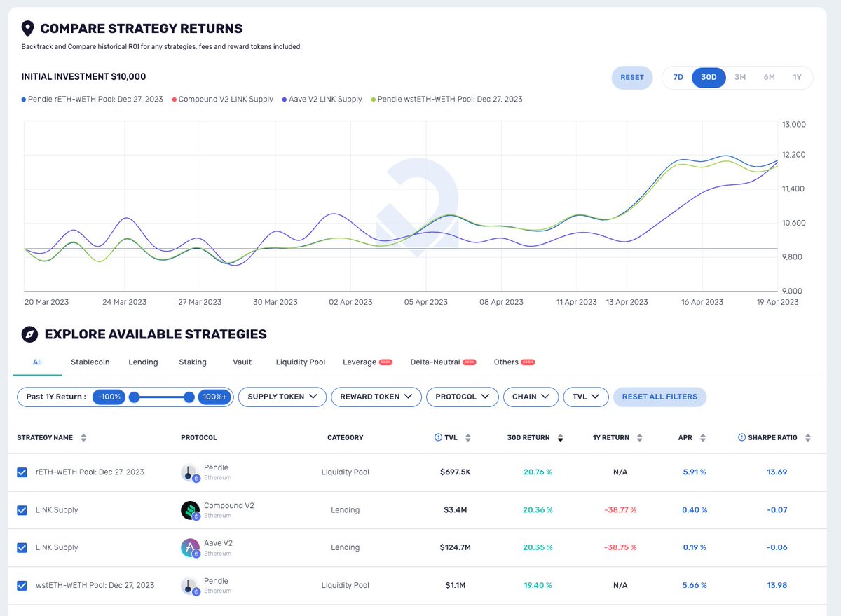The width and height of the screenshot is (841, 616).
Task: Switch to the Staking tab
Action: tap(193, 362)
